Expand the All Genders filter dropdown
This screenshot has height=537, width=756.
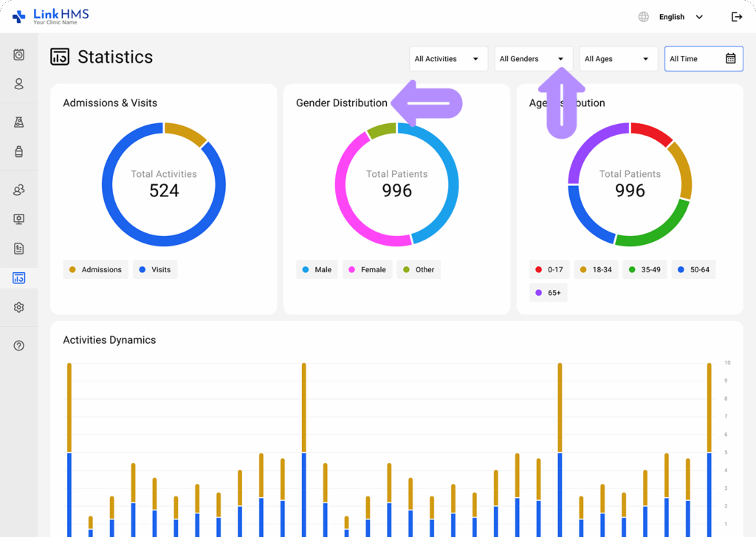click(x=533, y=58)
